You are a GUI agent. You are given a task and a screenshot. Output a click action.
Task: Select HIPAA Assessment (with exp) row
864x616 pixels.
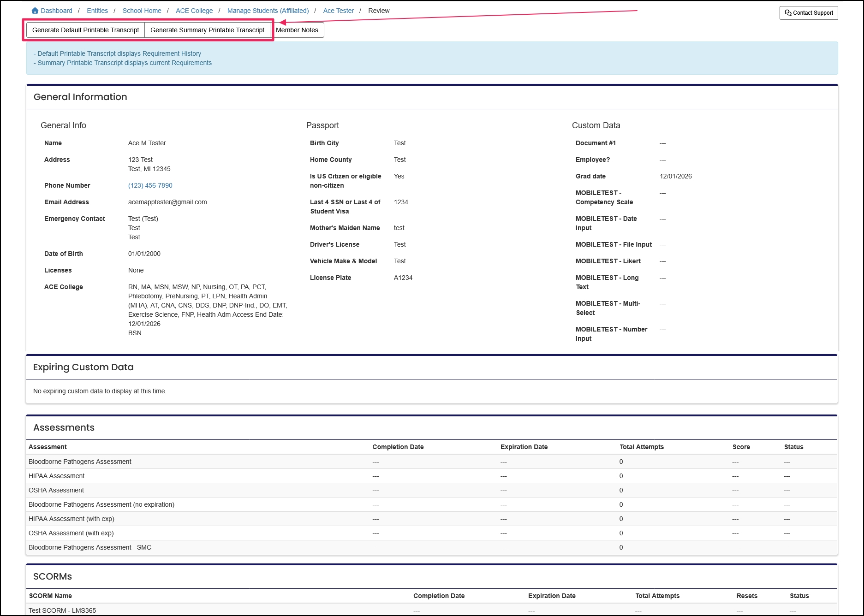pos(432,519)
